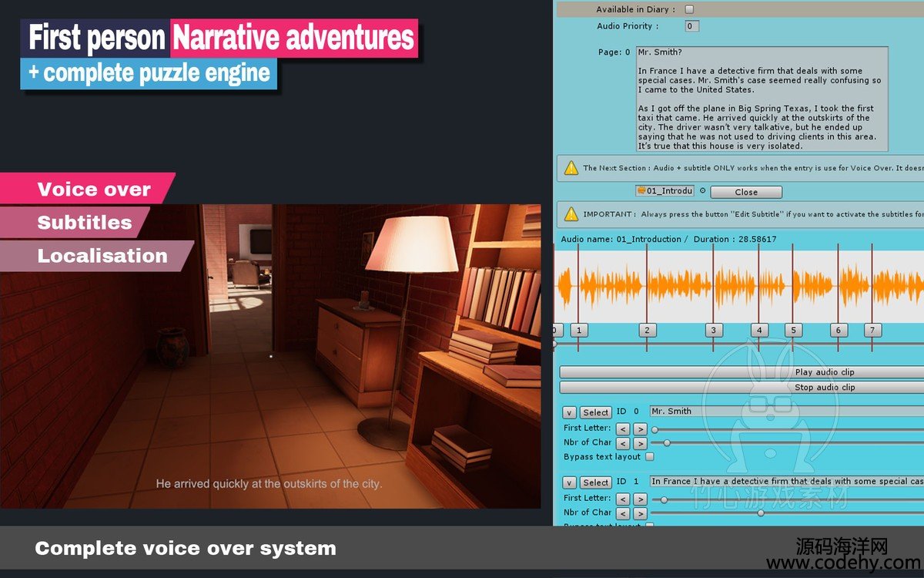
Task: Click the in-game subtitle 'He arrived quickly'
Action: 269,484
